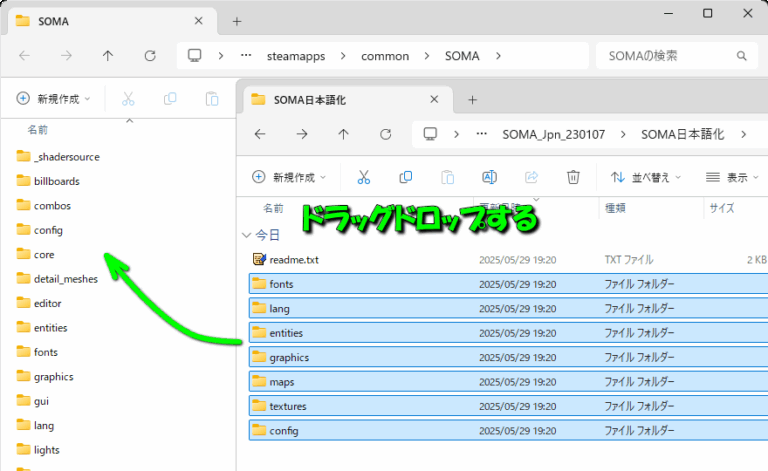Click the steamapps breadcrumb in back window
The width and height of the screenshot is (768, 471).
tap(296, 56)
